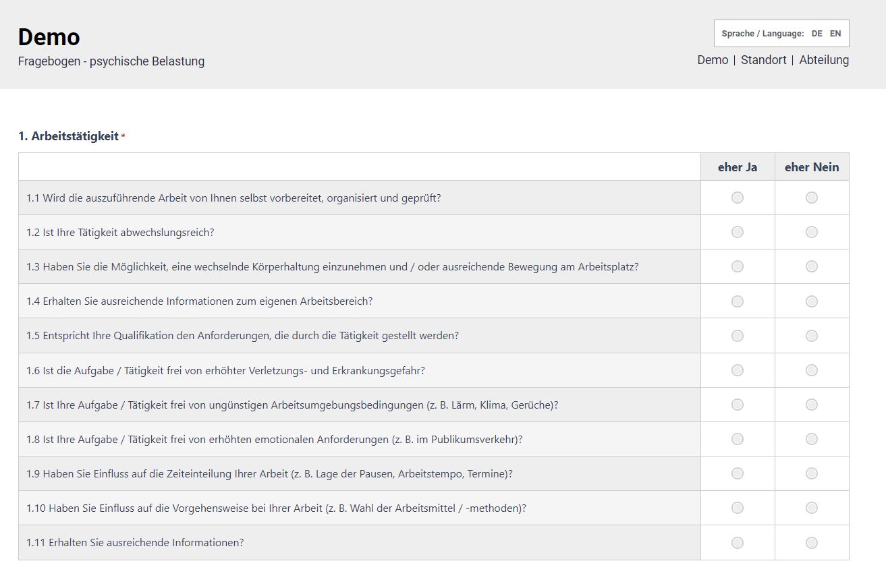The height and width of the screenshot is (588, 886).
Task: Choose 'eher Ja' for 1.8 emotionale Anforderungen
Action: coord(738,439)
